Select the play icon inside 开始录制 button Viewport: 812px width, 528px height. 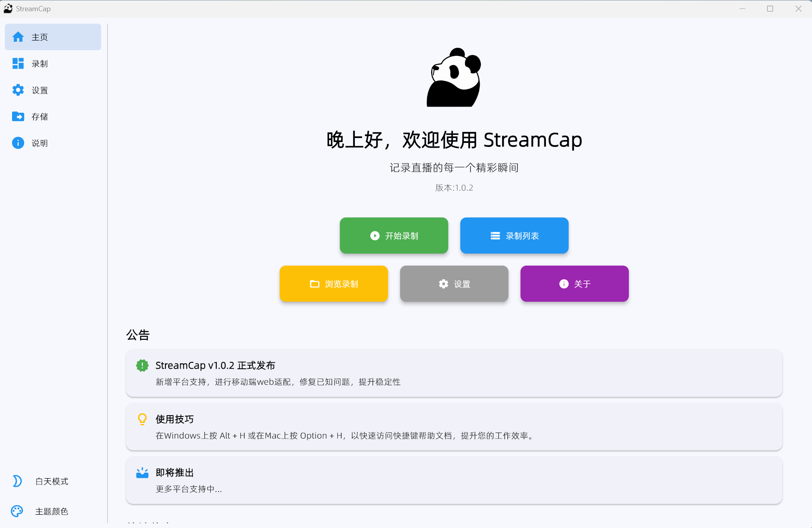pyautogui.click(x=374, y=236)
